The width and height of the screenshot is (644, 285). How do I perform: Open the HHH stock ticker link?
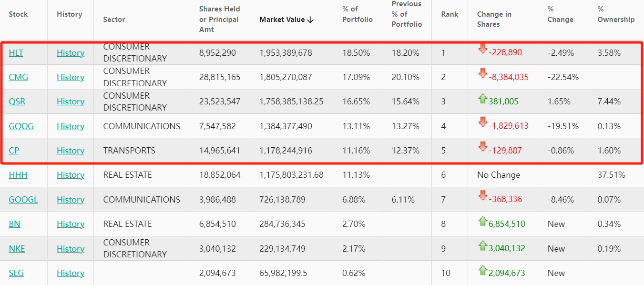pos(18,175)
